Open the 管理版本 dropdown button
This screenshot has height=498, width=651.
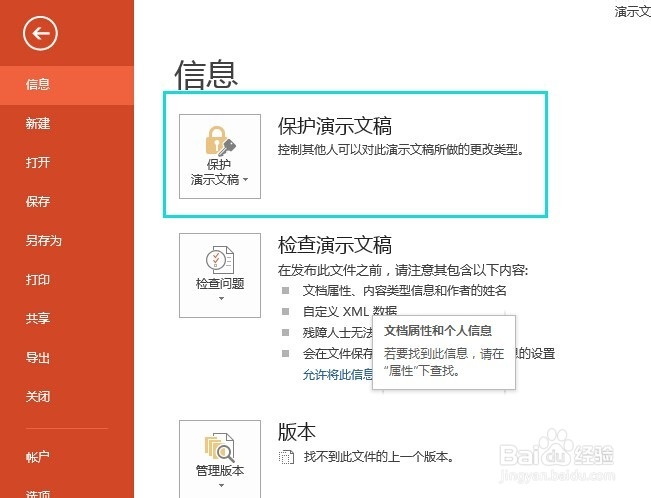point(220,459)
